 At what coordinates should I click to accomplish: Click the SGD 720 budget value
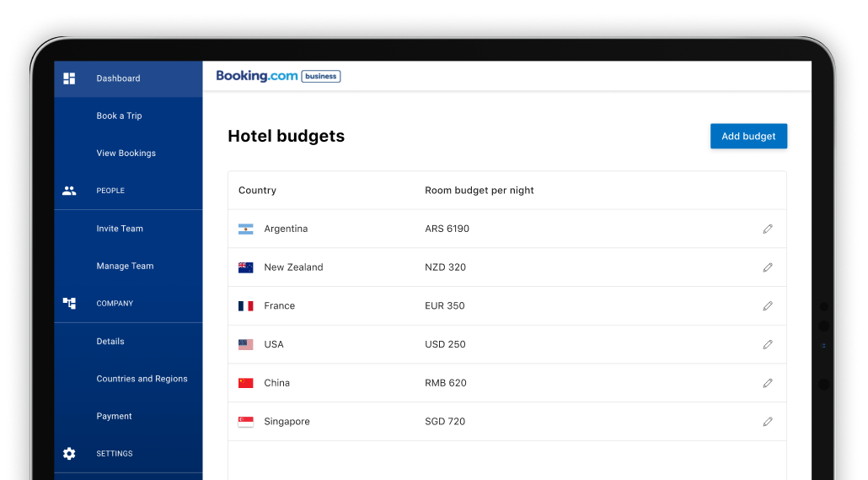tap(445, 422)
